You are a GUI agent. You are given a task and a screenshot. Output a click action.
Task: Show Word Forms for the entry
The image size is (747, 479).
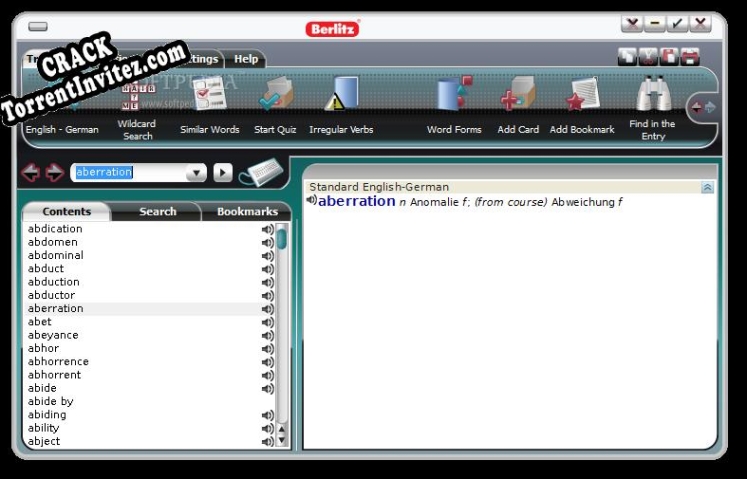[x=454, y=98]
